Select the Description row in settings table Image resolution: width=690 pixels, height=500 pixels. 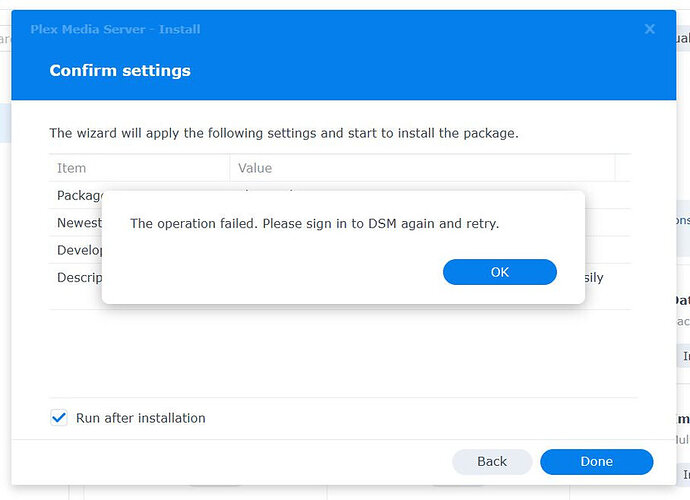(78, 277)
